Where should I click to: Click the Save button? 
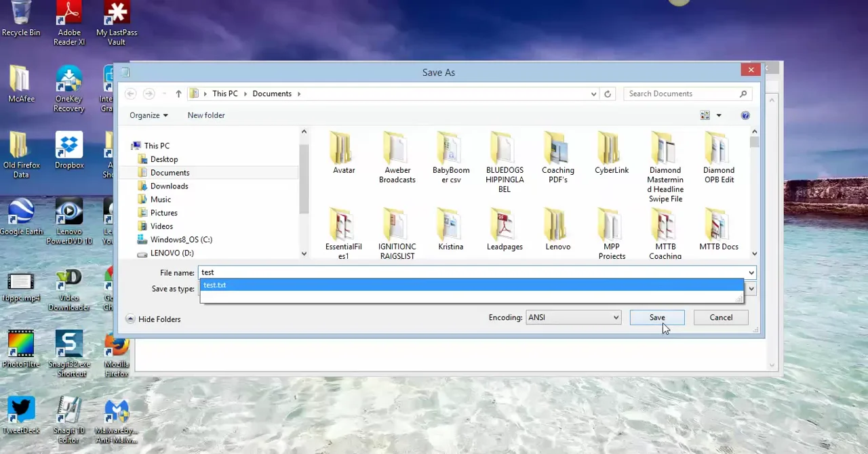(x=657, y=317)
